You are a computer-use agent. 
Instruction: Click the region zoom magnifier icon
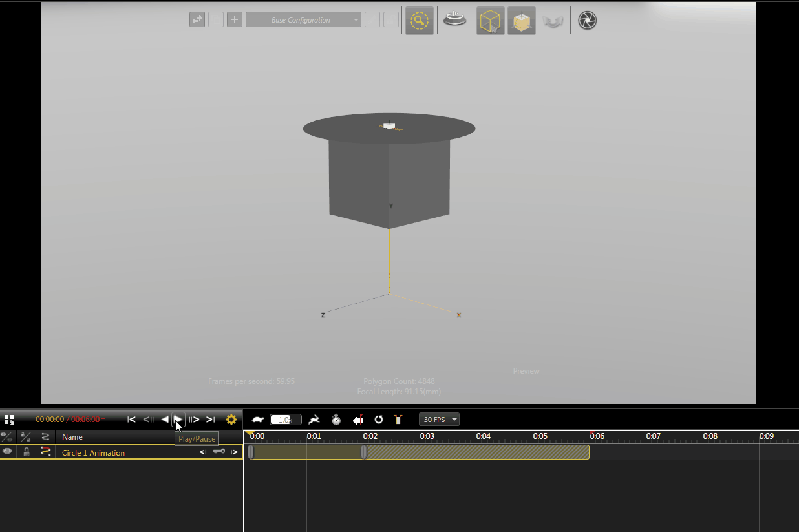point(420,20)
